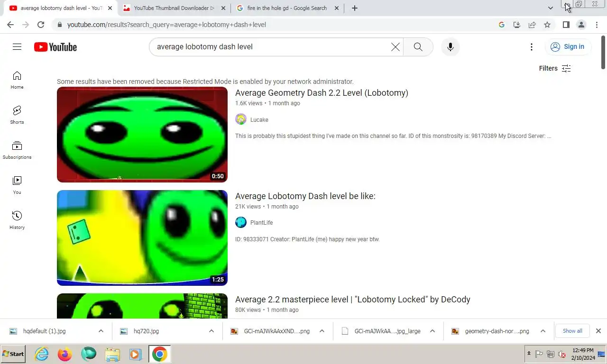Go to the YouTube logo home page
The image size is (607, 364).
click(x=55, y=47)
